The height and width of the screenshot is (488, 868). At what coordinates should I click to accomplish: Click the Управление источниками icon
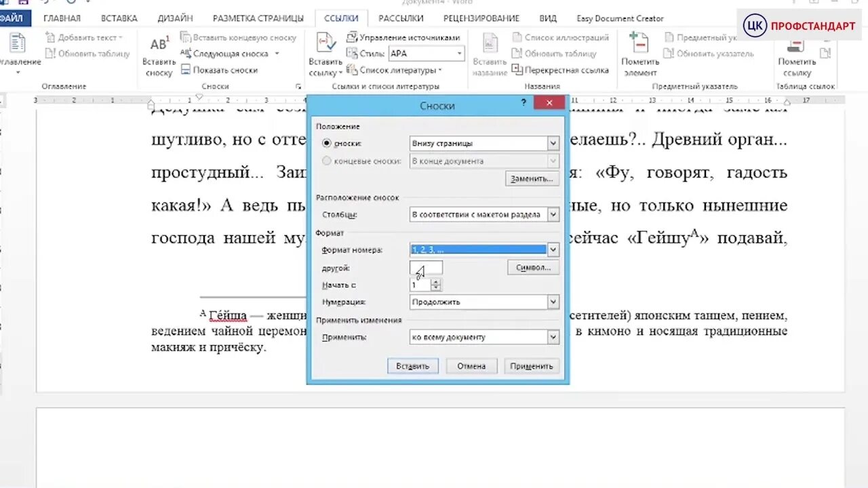point(352,38)
